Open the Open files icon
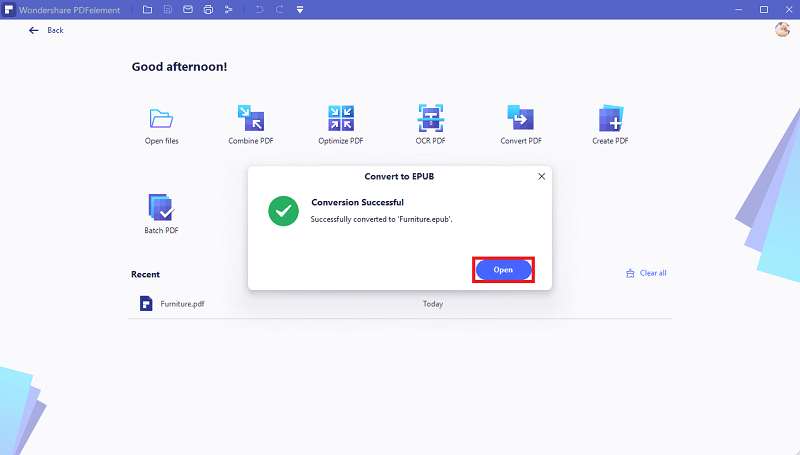 coord(161,119)
